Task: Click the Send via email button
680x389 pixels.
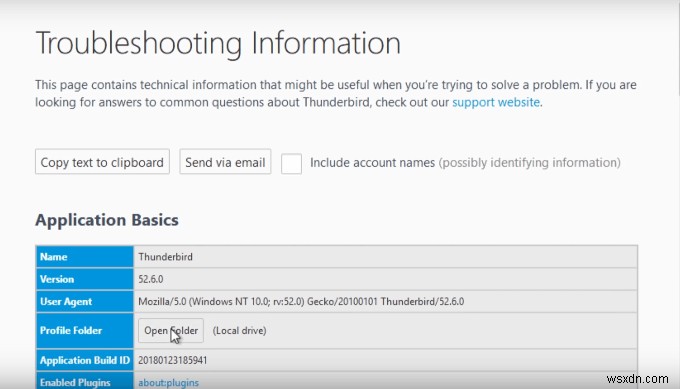Action: coord(225,162)
